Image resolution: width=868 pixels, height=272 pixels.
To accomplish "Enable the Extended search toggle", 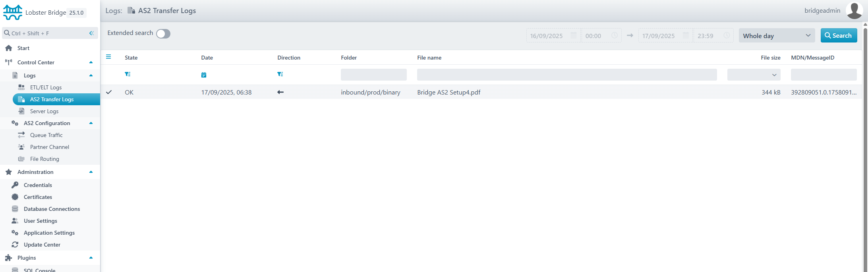I will [x=163, y=34].
